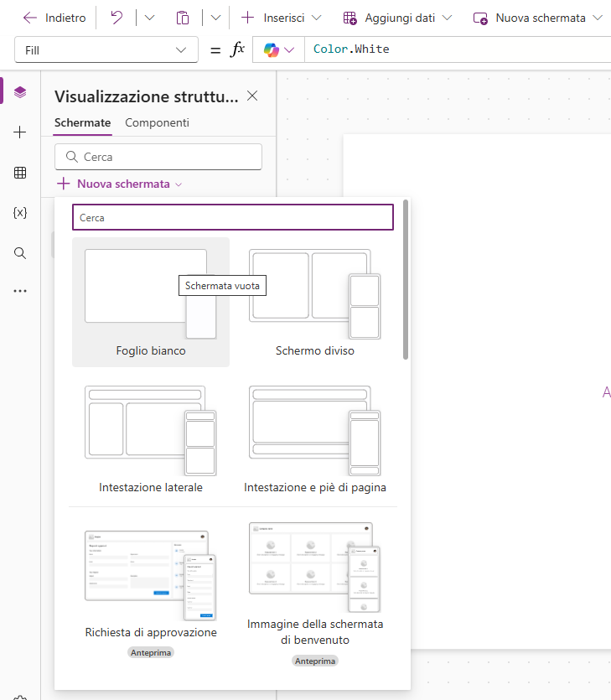Close the Visualizzazione struttura panel

pyautogui.click(x=252, y=96)
